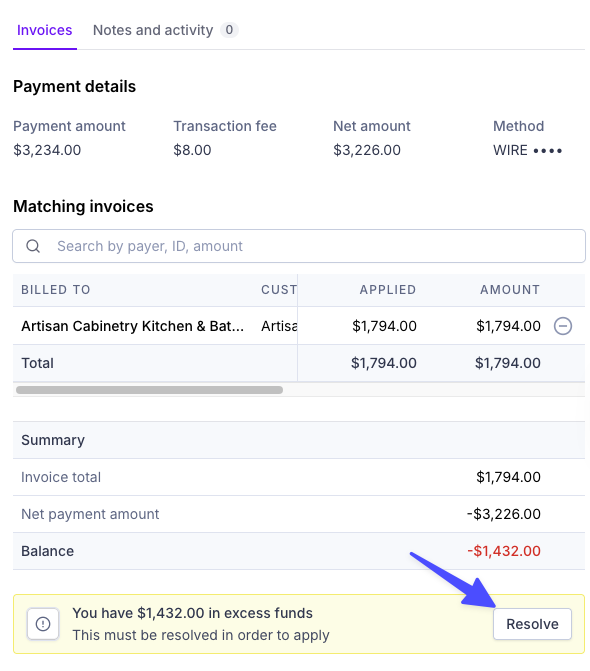Click the BILLED TO column header
Viewport: 590px width, 671px height.
[56, 290]
